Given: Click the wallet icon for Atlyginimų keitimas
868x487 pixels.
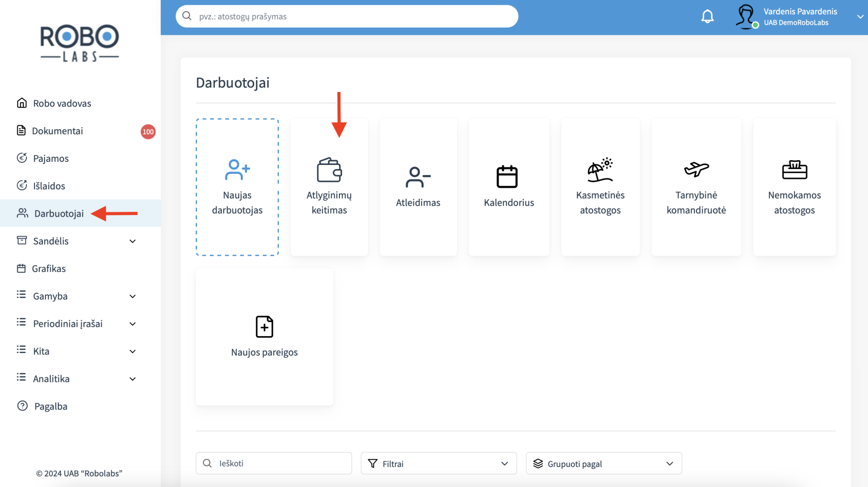Looking at the screenshot, I should click(329, 170).
